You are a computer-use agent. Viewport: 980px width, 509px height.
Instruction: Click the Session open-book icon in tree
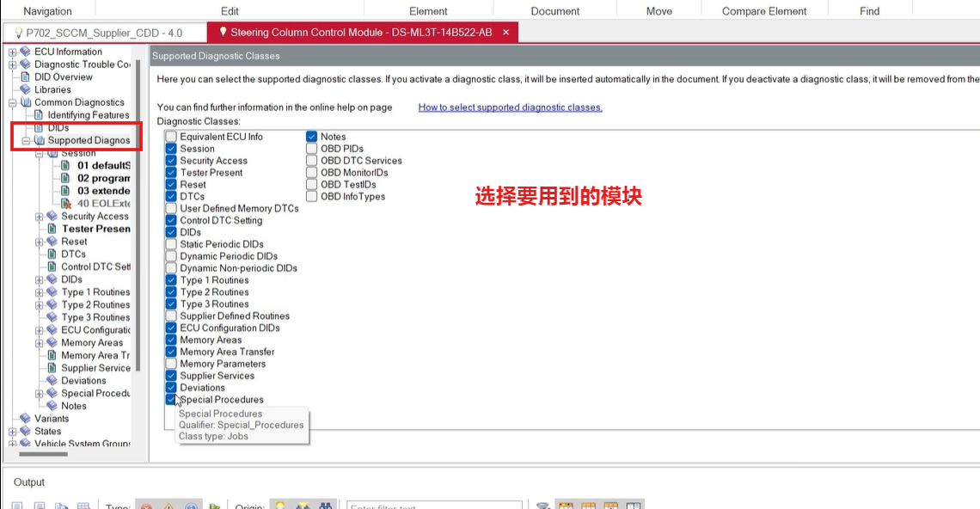pyautogui.click(x=52, y=152)
